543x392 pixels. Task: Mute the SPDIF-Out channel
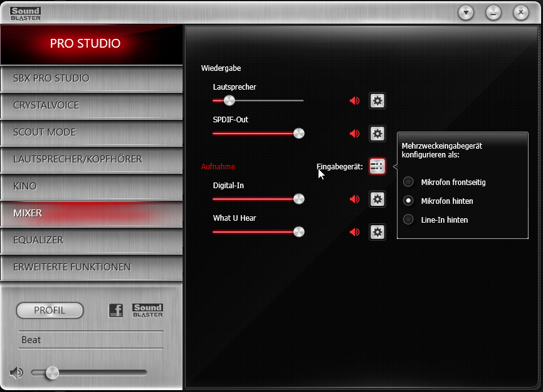coord(355,134)
